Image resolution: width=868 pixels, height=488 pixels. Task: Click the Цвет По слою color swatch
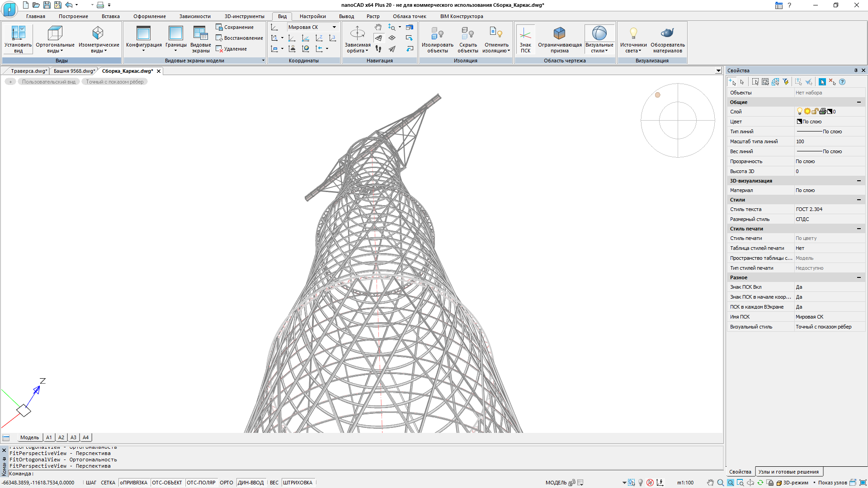[x=799, y=122]
